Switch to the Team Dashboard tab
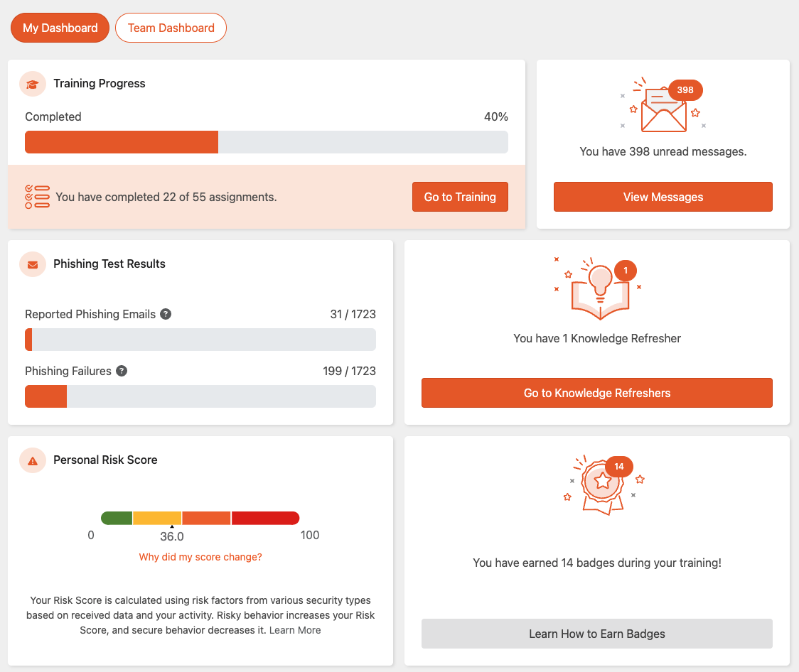The image size is (799, 672). [171, 28]
